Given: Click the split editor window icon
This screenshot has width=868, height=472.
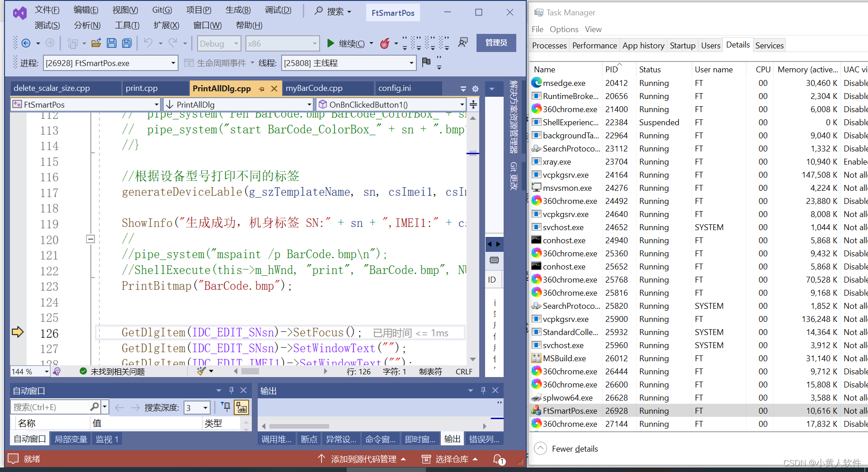Looking at the screenshot, I should (473, 104).
